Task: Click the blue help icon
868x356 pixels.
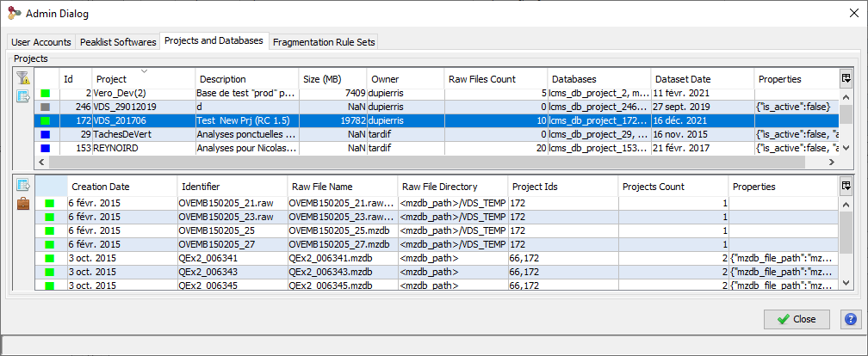Action: tap(849, 319)
